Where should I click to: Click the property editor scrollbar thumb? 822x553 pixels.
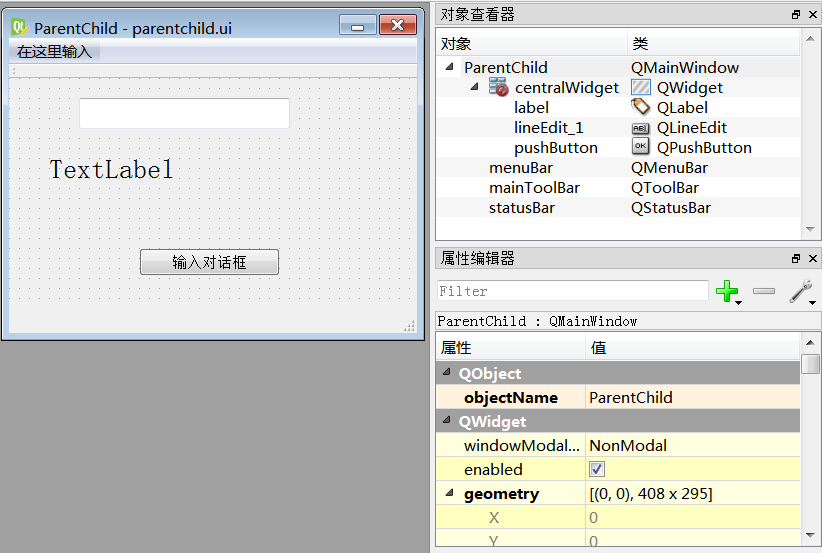pos(810,364)
